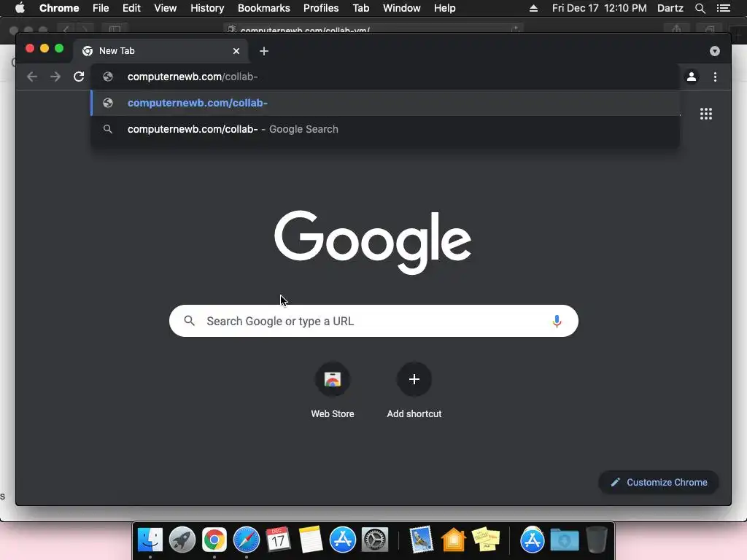This screenshot has width=747, height=560.
Task: Open the Trash in Dock
Action: tap(597, 540)
